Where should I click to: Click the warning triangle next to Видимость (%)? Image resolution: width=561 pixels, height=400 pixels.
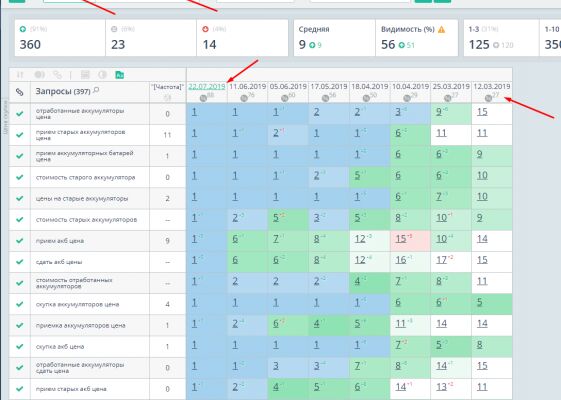click(442, 29)
